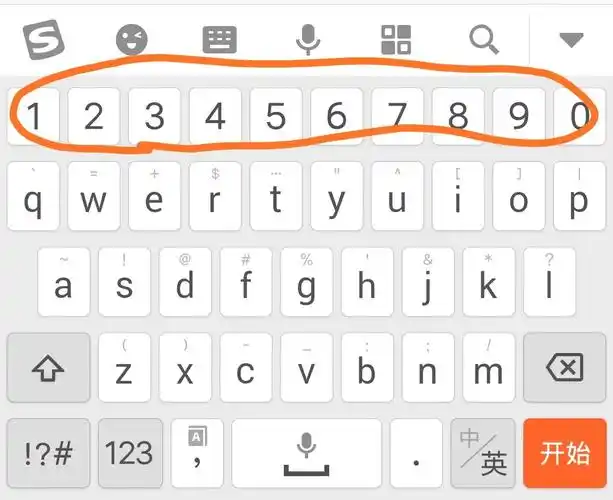Tap the space bar with microphone
This screenshot has width=613, height=500.
(306, 453)
